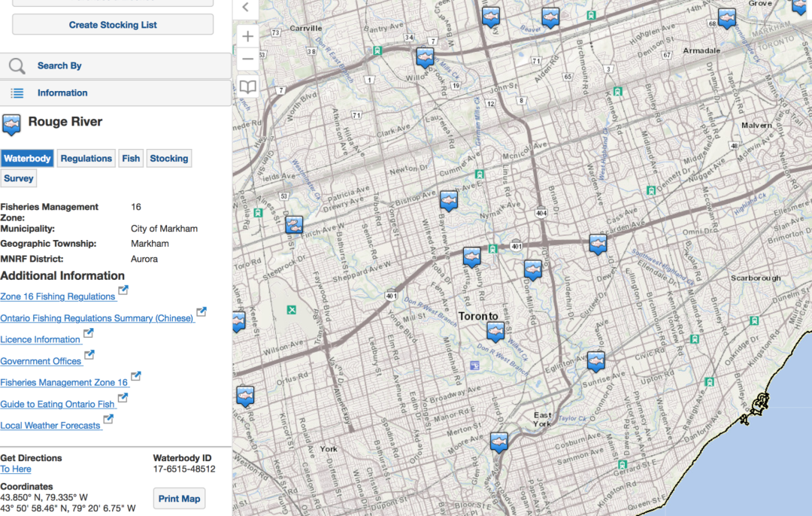The image size is (812, 516).
Task: Collapse side panel with the left chevron
Action: pos(245,8)
